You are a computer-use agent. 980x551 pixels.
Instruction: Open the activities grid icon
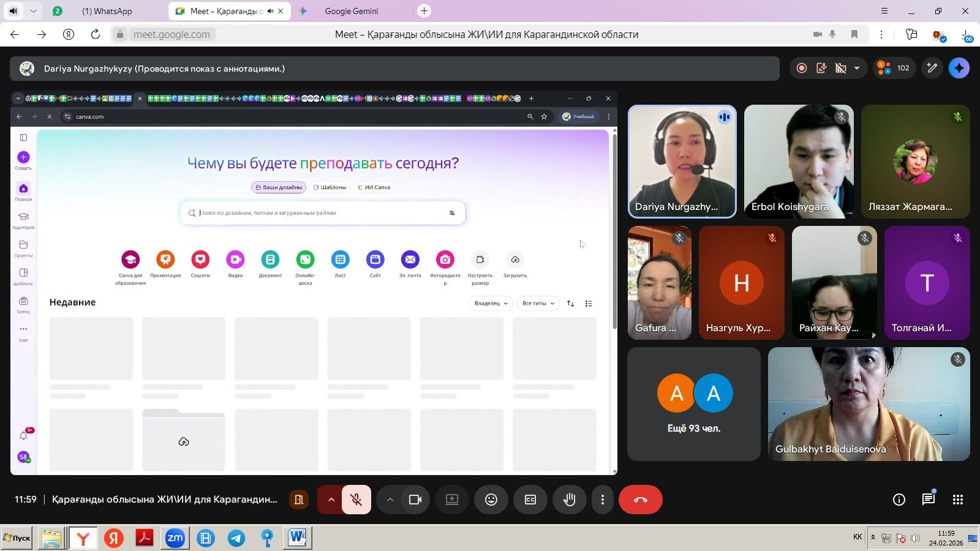958,500
